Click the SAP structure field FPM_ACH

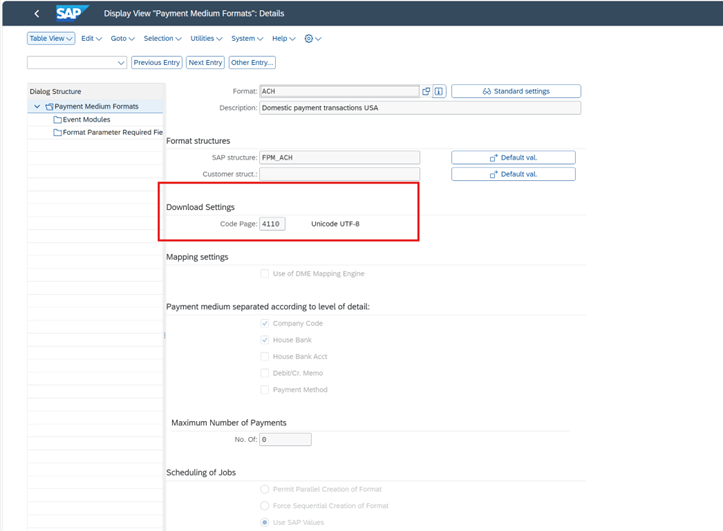[x=339, y=158]
